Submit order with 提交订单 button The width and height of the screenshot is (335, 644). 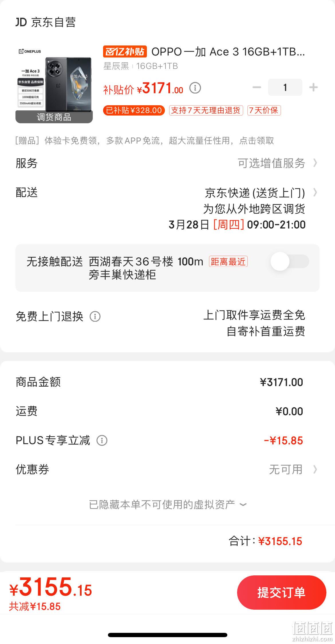[x=281, y=592]
